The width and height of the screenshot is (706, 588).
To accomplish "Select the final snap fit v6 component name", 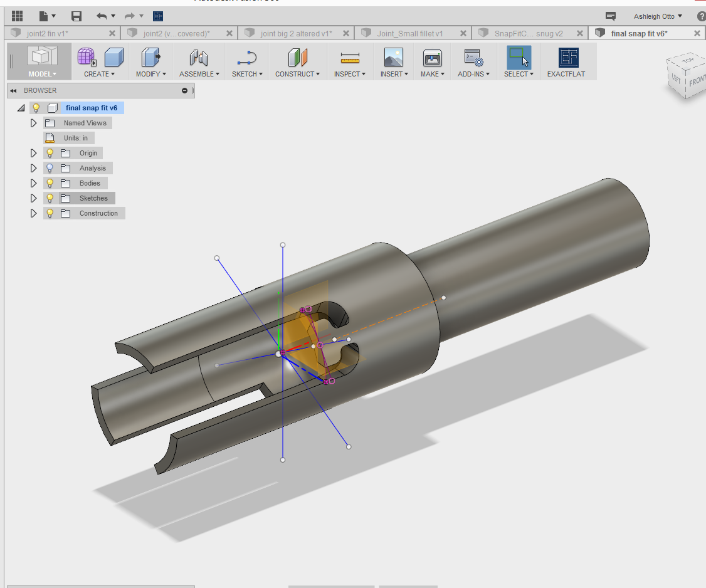I will pos(92,108).
